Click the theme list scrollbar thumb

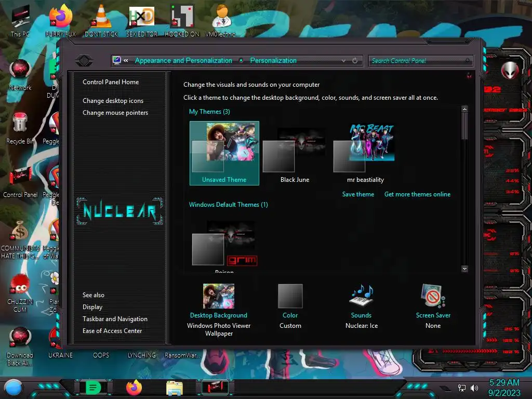[x=465, y=126]
